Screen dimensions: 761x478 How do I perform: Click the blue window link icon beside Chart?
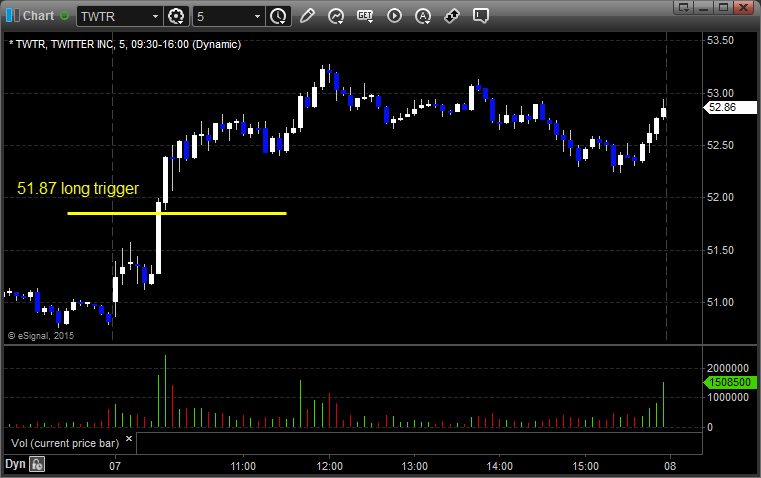pos(13,16)
